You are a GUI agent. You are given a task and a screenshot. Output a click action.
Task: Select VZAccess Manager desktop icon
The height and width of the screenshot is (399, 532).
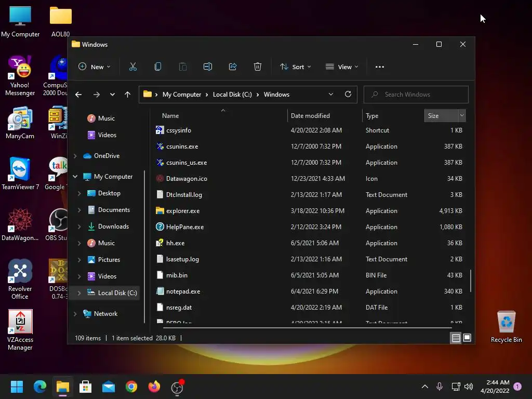20,330
